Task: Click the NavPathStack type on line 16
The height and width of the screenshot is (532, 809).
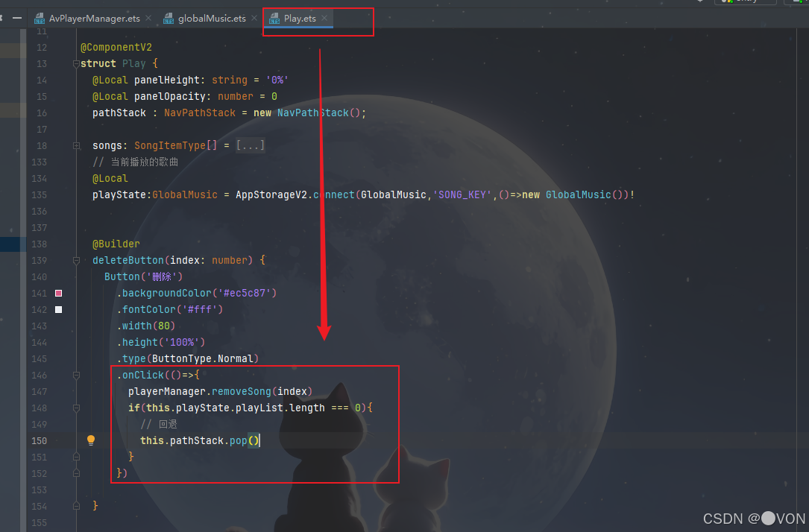Action: tap(200, 113)
